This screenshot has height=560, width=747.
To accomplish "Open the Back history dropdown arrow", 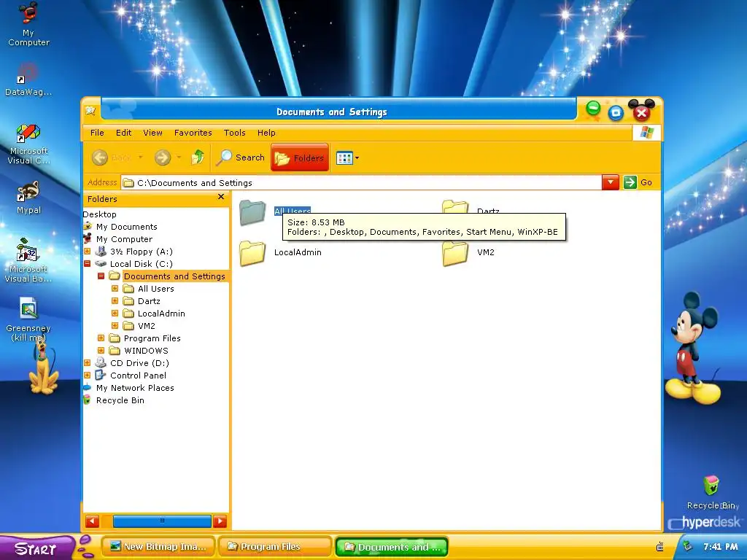I will pos(140,157).
